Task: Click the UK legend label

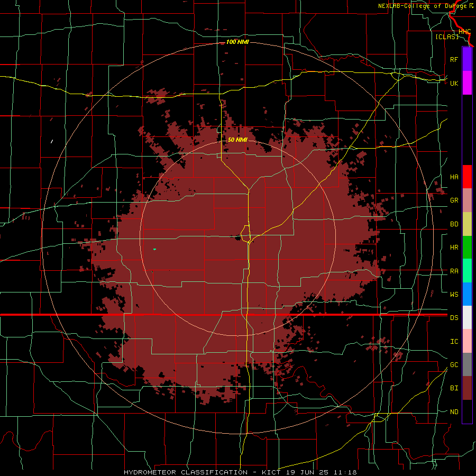Action: [x=454, y=83]
